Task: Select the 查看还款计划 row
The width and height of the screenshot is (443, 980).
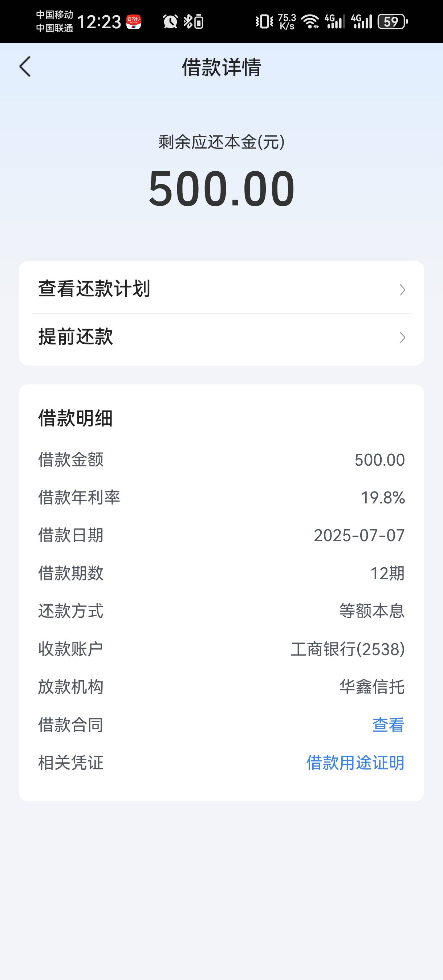Action: (221, 289)
